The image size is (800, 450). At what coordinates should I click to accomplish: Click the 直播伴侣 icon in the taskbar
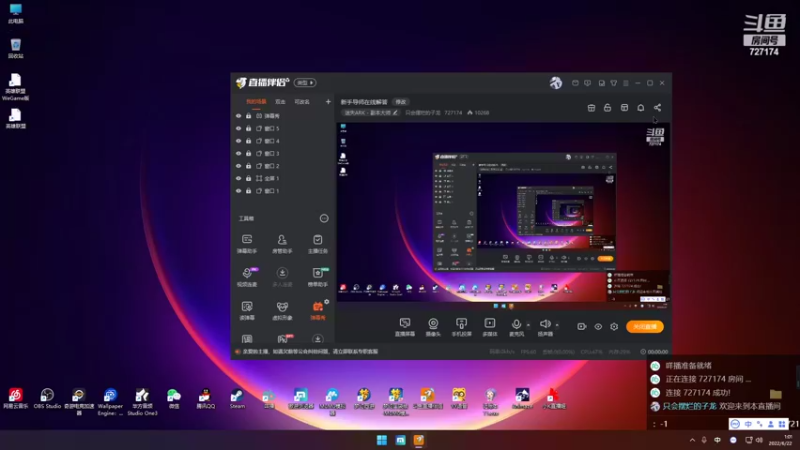pyautogui.click(x=419, y=440)
